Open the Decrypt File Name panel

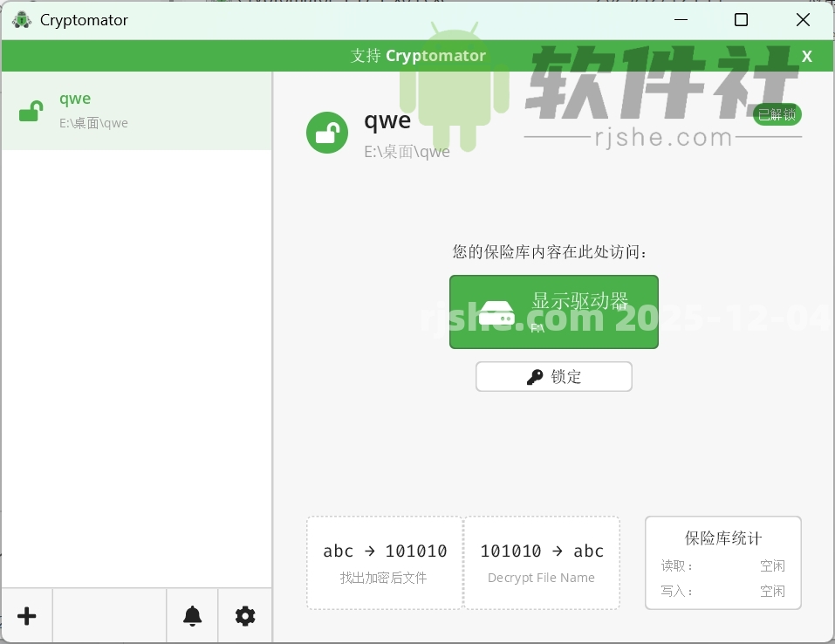(x=542, y=562)
